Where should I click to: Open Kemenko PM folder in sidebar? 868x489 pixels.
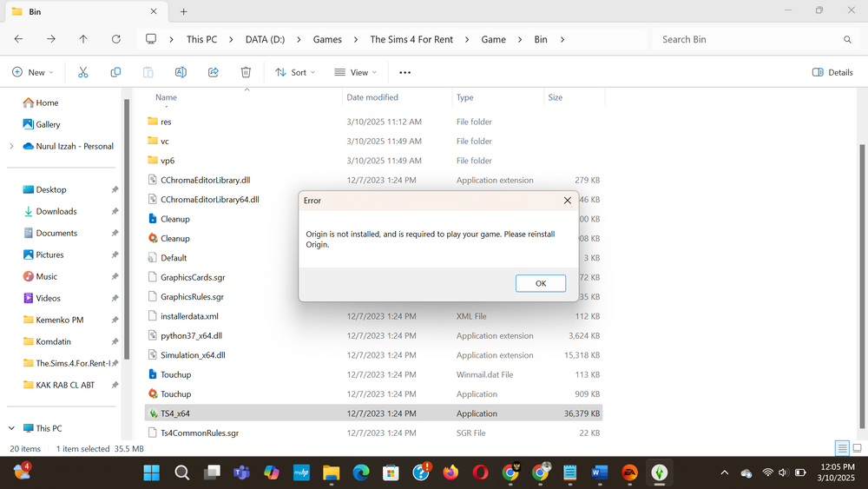point(54,320)
